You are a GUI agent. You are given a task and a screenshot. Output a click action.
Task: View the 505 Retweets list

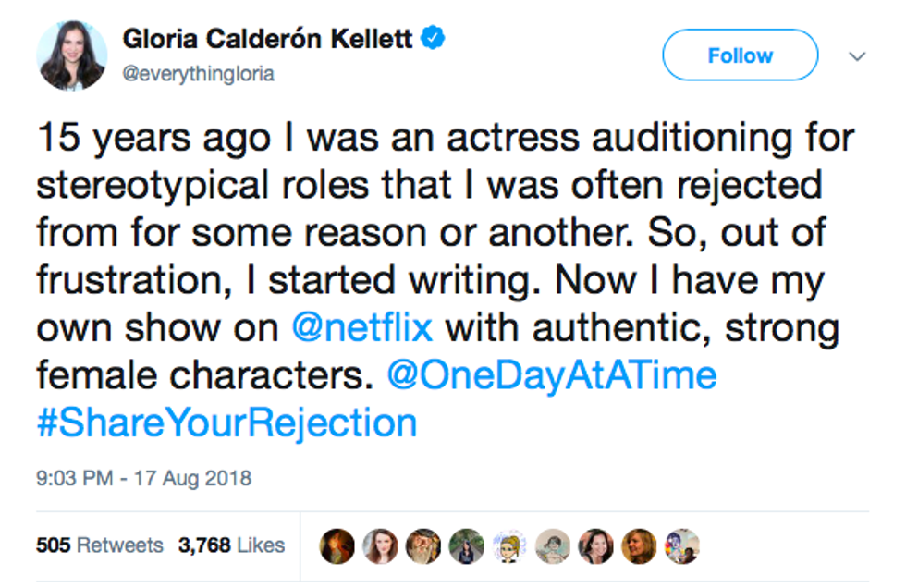pos(99,545)
